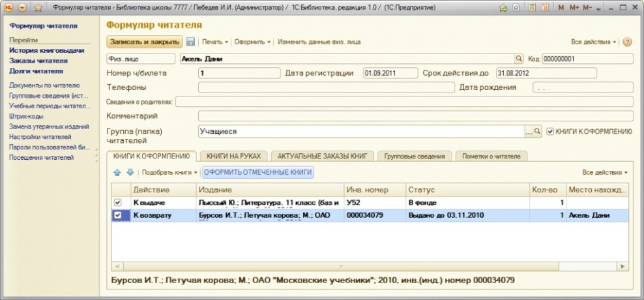The image size is (644, 300).
Task: Expand the Оформить dropdown menu
Action: click(252, 42)
